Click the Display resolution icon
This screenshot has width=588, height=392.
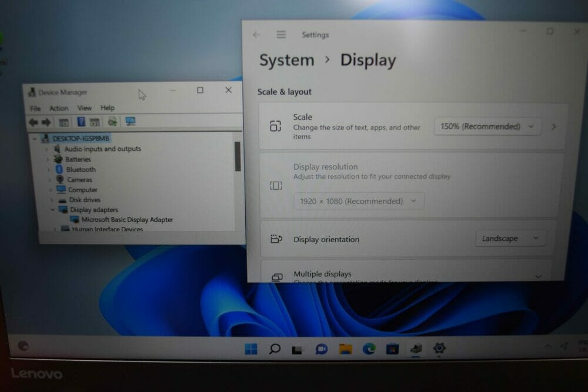point(276,186)
